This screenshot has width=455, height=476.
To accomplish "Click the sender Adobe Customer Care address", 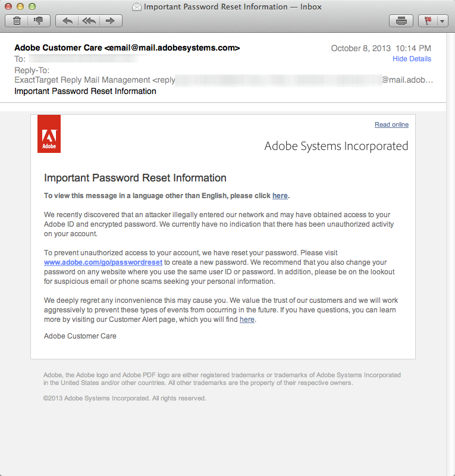I will tap(127, 48).
